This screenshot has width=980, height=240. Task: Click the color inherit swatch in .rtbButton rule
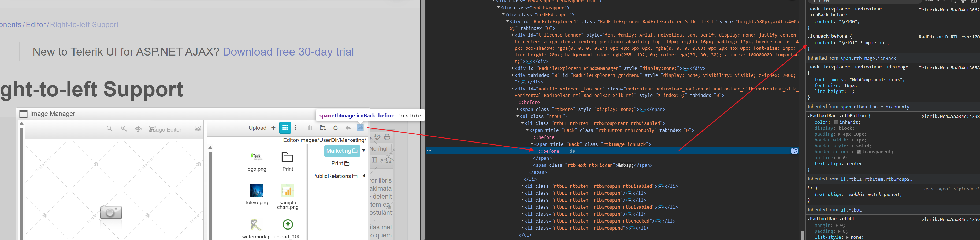pos(836,122)
